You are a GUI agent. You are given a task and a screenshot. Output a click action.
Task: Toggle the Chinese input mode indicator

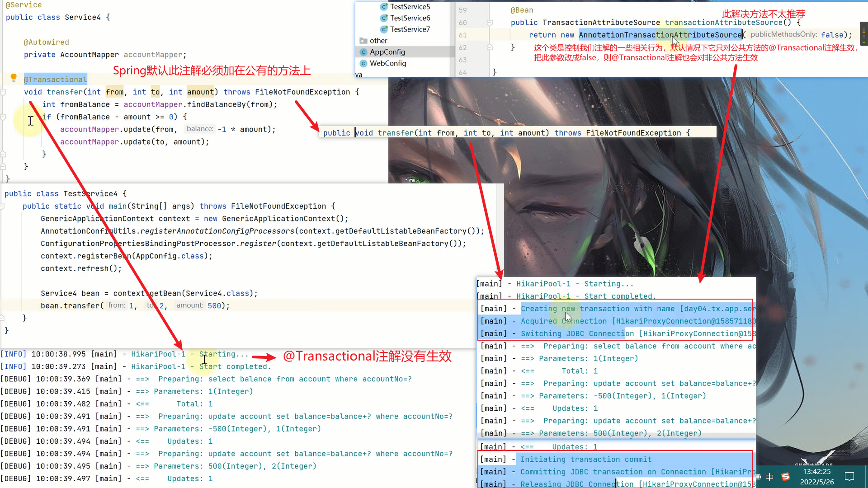click(x=769, y=477)
